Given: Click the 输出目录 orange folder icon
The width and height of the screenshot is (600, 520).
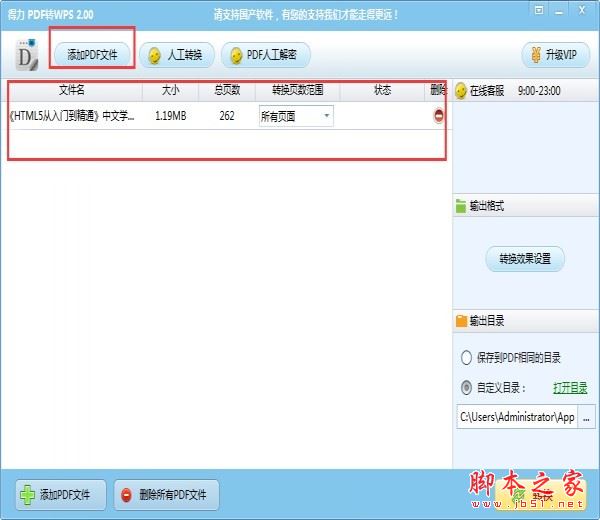Looking at the screenshot, I should 461,321.
